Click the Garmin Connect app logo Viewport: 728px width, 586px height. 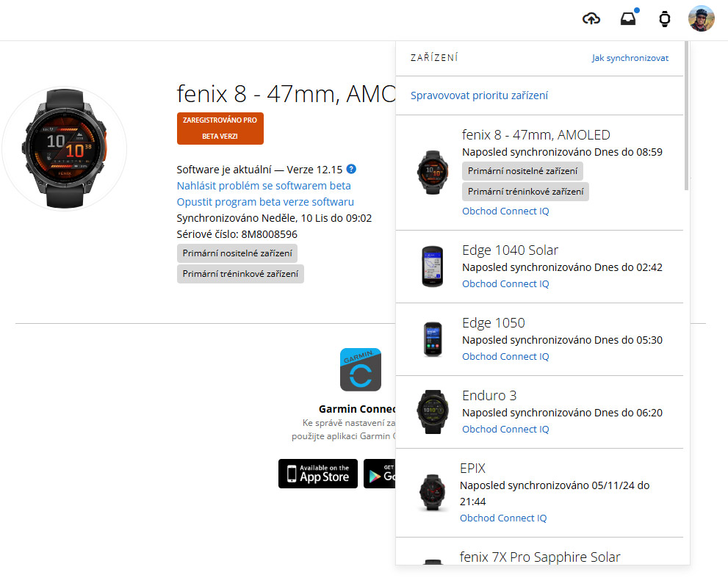[x=361, y=369]
